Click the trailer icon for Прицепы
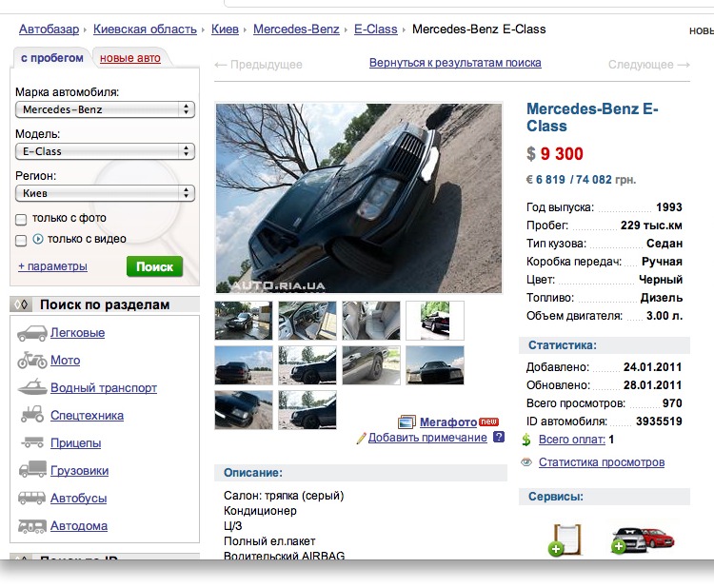The image size is (714, 588). coord(31,441)
